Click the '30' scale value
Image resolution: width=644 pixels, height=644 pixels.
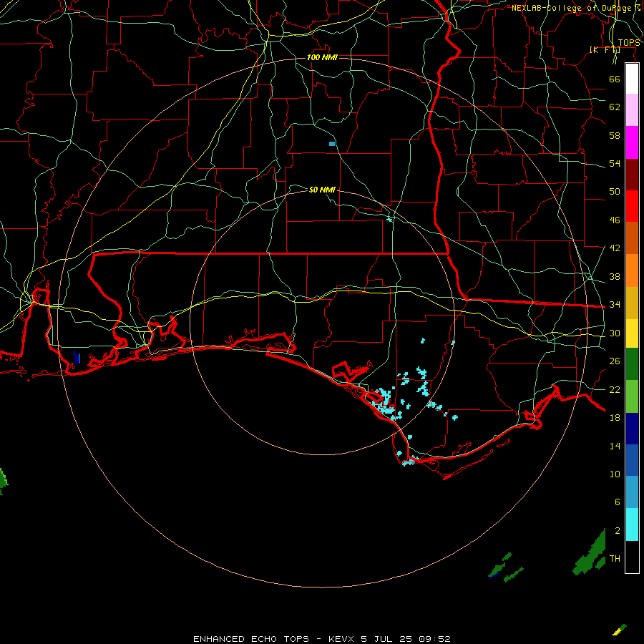(615, 333)
